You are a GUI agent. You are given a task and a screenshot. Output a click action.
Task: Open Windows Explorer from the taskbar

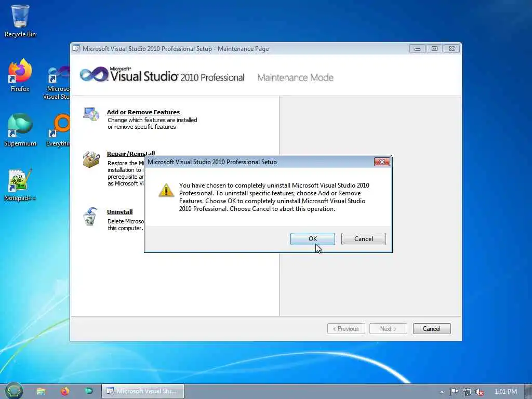(41, 392)
